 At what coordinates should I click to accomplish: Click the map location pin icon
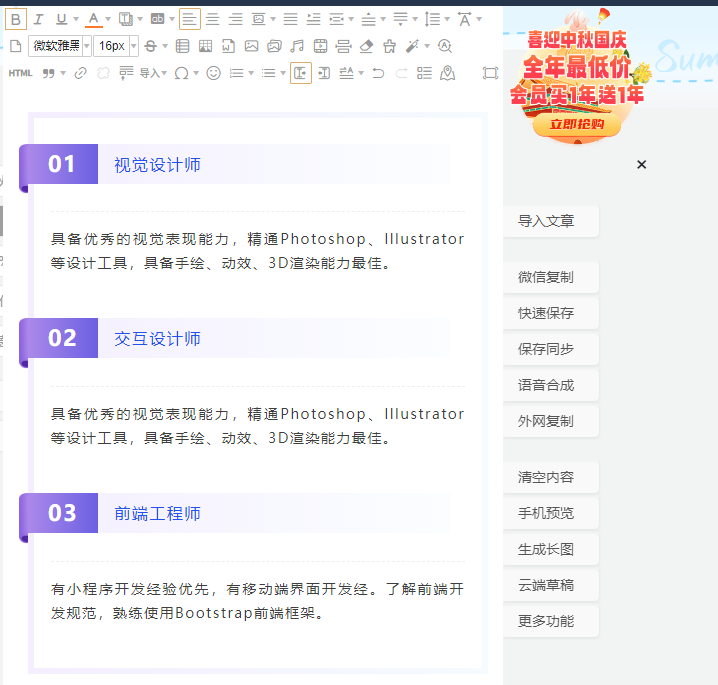click(x=447, y=73)
